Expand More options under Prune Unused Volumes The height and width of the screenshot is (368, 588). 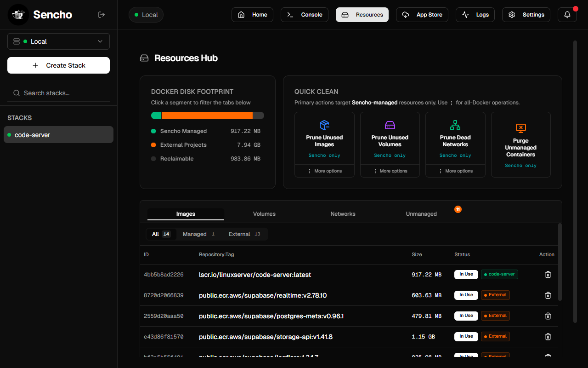pos(390,171)
